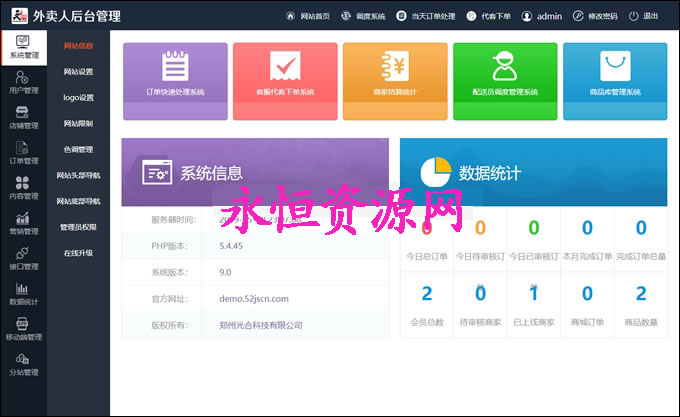Open 内容管理 sidebar section
Image resolution: width=680 pixels, height=417 pixels.
click(23, 187)
